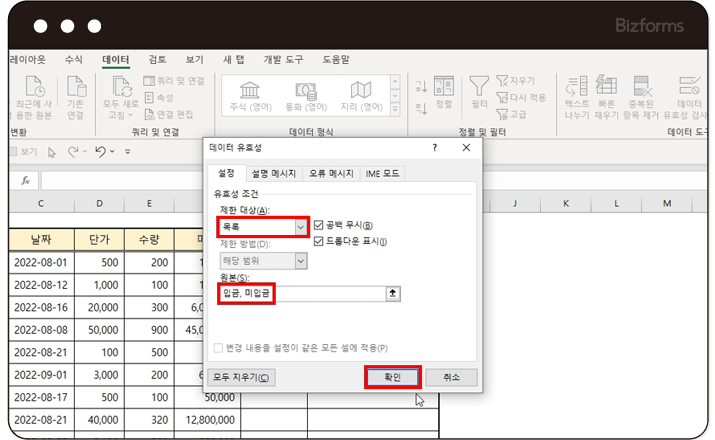Switch to the 보기 ribbon tab

tap(194, 60)
